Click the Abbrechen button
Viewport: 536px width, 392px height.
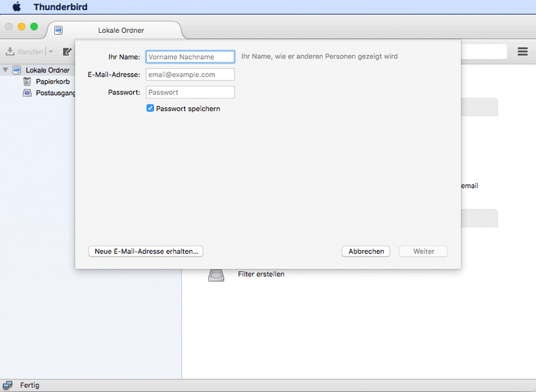(366, 251)
